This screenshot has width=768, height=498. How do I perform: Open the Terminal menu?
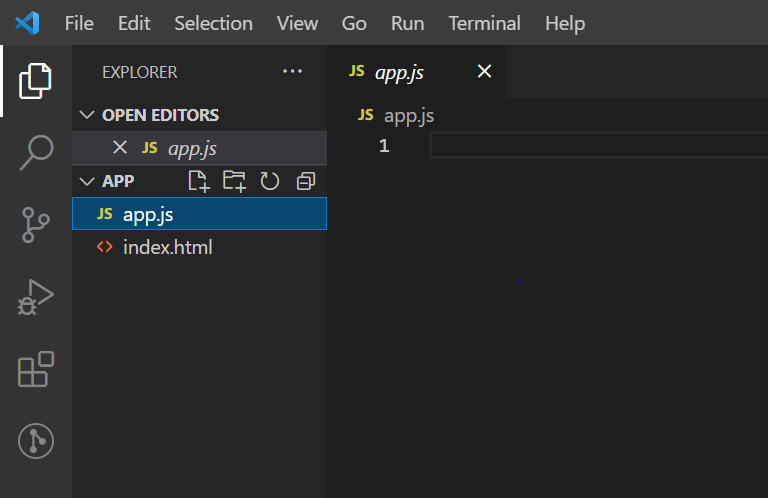(x=484, y=23)
